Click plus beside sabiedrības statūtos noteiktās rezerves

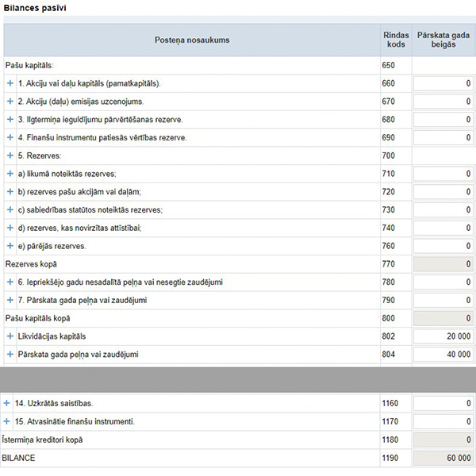(10, 209)
